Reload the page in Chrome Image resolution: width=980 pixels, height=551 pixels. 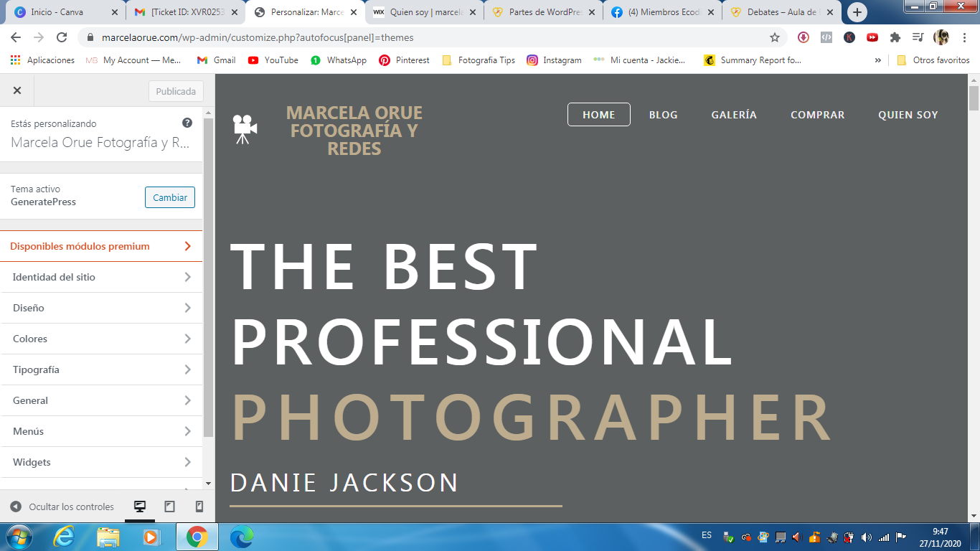point(62,37)
